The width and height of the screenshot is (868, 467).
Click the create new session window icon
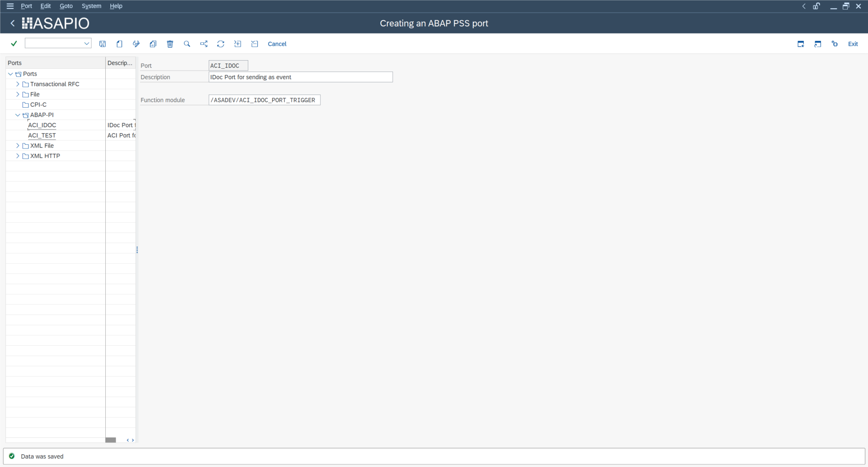[x=801, y=44]
